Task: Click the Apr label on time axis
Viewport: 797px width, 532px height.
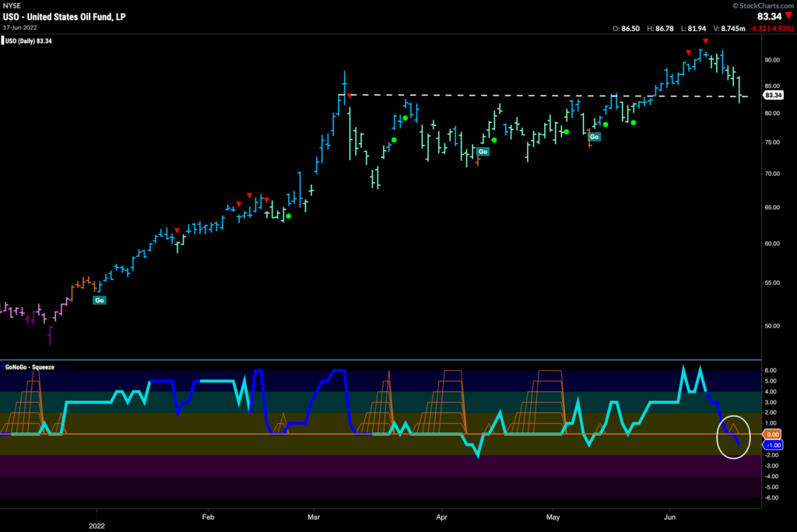Action: click(442, 517)
